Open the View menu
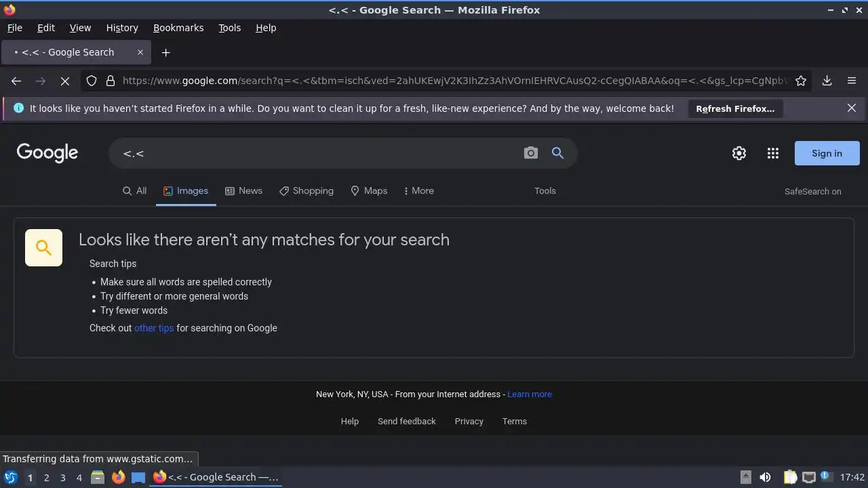The height and width of the screenshot is (488, 868). [80, 28]
